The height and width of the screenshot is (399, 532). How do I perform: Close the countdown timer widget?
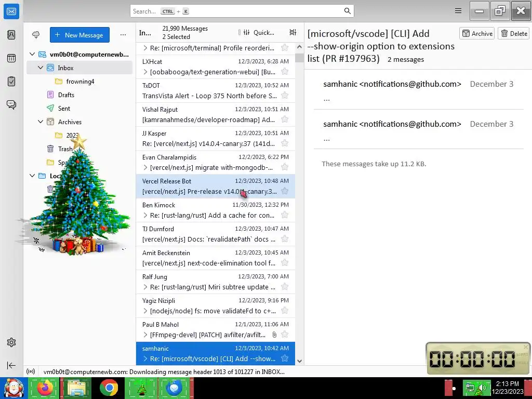[x=526, y=347]
